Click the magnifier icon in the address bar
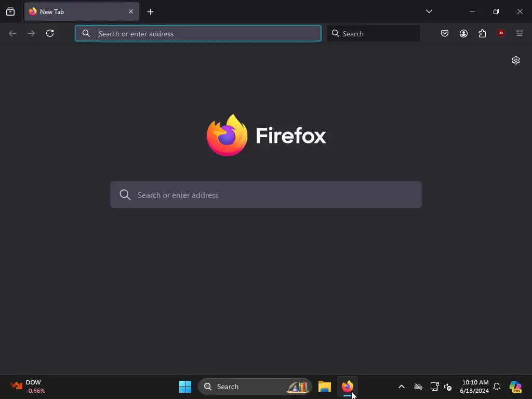The height and width of the screenshot is (399, 532). tap(86, 33)
